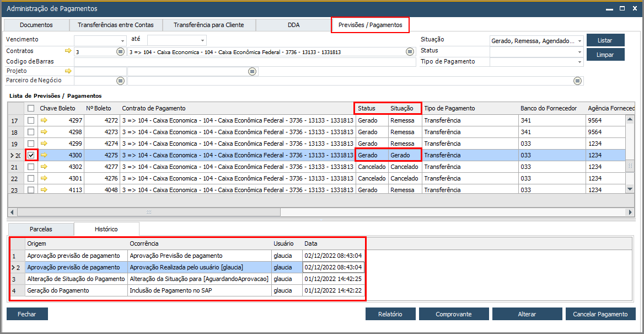Image resolution: width=644 pixels, height=334 pixels.
Task: Click the Banco do Fornecedor column header
Action: click(552, 108)
